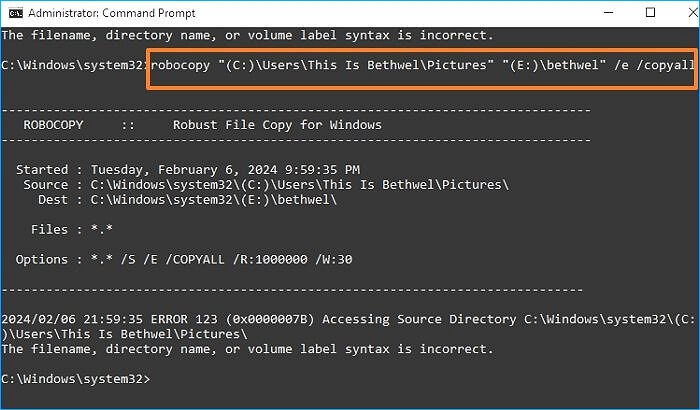
Task: Select the Started date and time line
Action: [x=188, y=170]
